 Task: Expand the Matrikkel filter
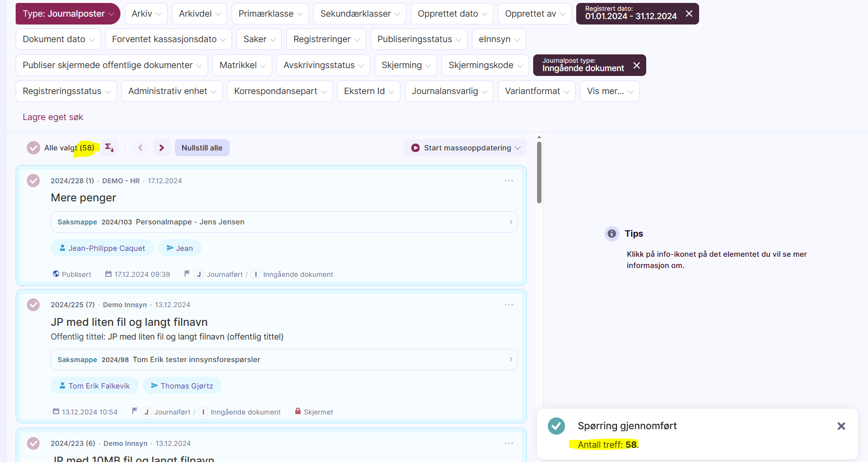242,65
